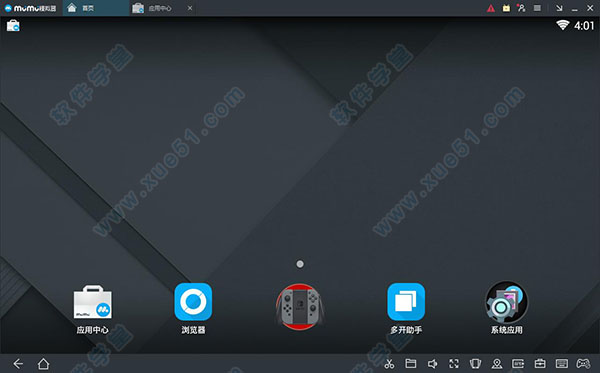Screen dimensions: 600x373
Task: Click the Wi-Fi status icon
Action: tap(562, 25)
